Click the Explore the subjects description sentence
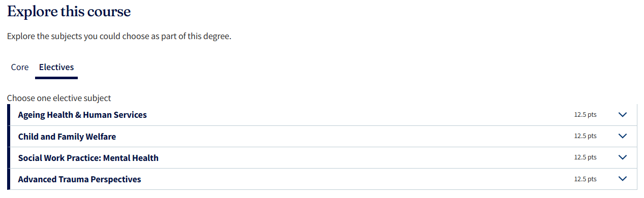 coord(119,37)
